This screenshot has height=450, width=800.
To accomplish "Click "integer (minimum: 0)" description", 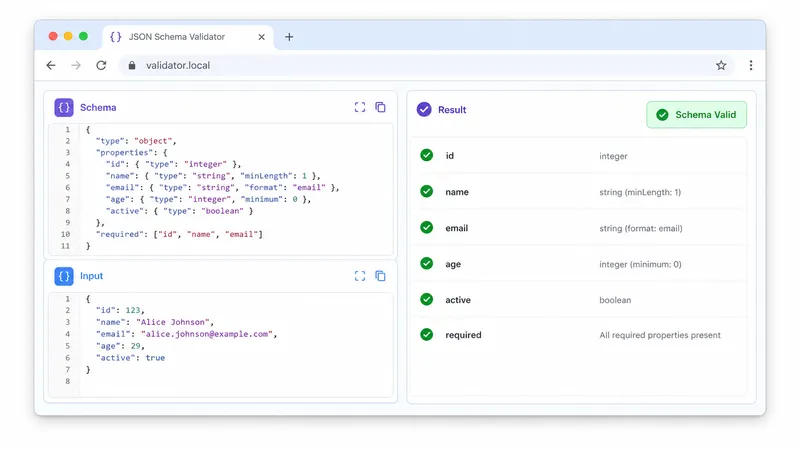I will [640, 264].
